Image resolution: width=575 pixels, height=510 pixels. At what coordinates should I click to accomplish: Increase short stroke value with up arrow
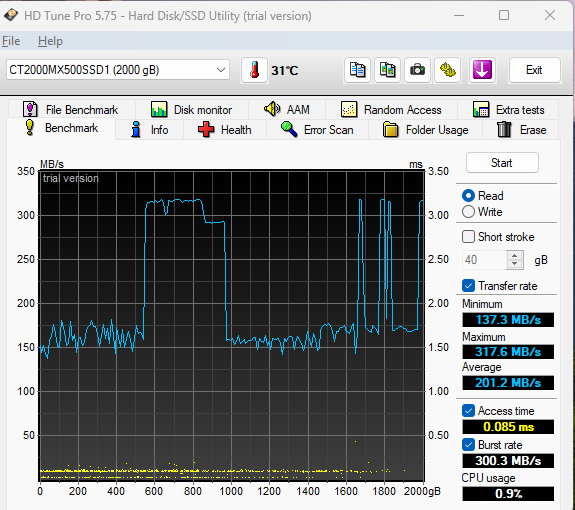(x=514, y=256)
